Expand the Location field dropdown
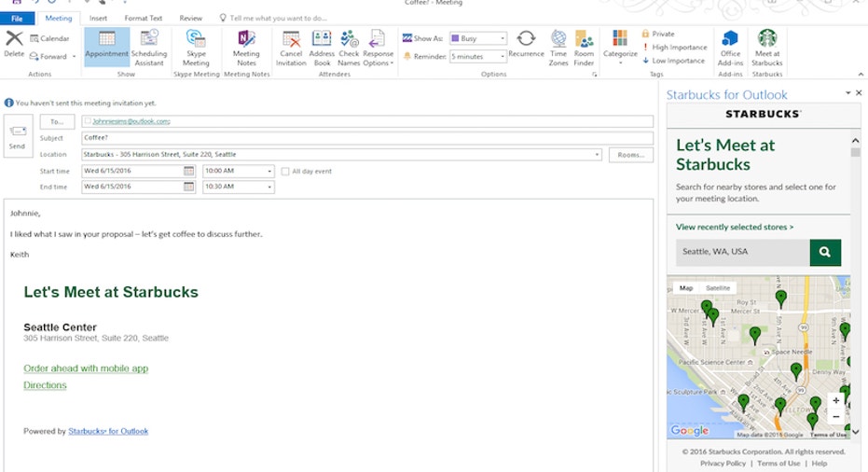The height and width of the screenshot is (472, 868). pos(597,155)
